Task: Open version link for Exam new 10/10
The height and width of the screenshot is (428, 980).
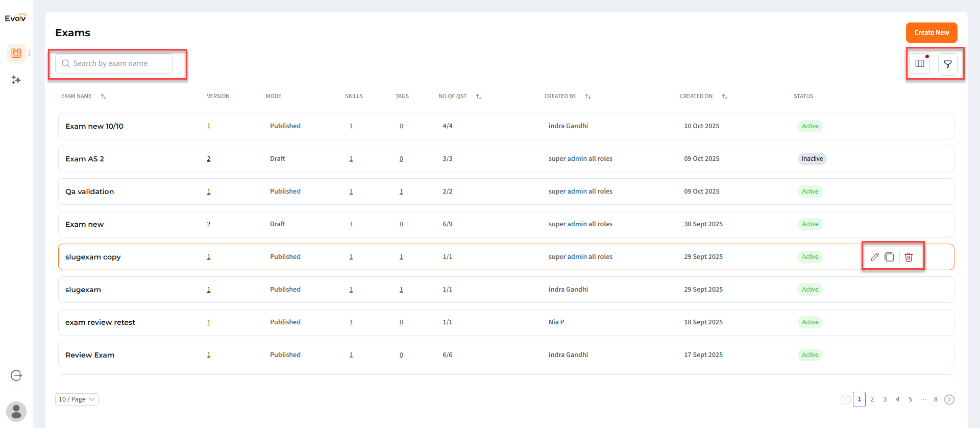Action: tap(209, 126)
